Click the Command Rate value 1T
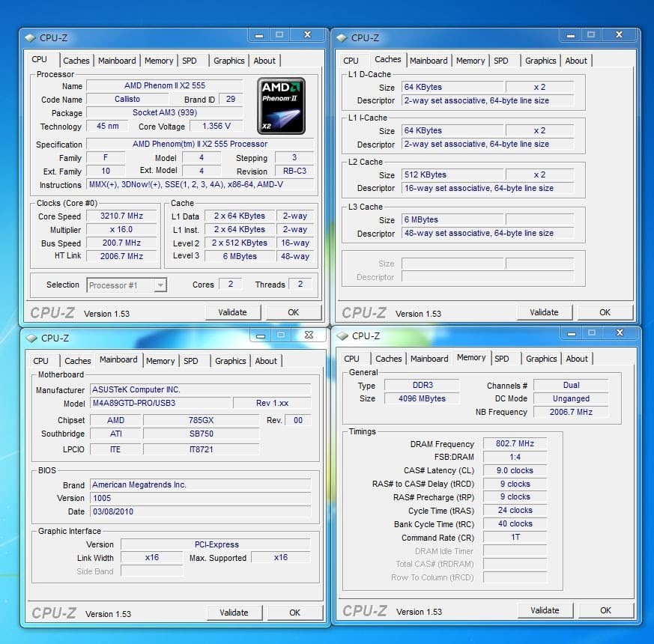 pos(515,538)
